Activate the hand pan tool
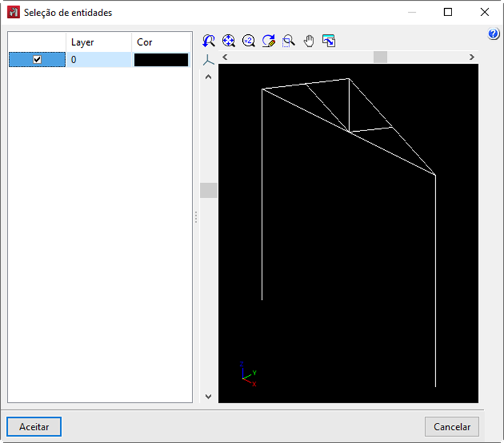The height and width of the screenshot is (443, 504). pyautogui.click(x=309, y=41)
